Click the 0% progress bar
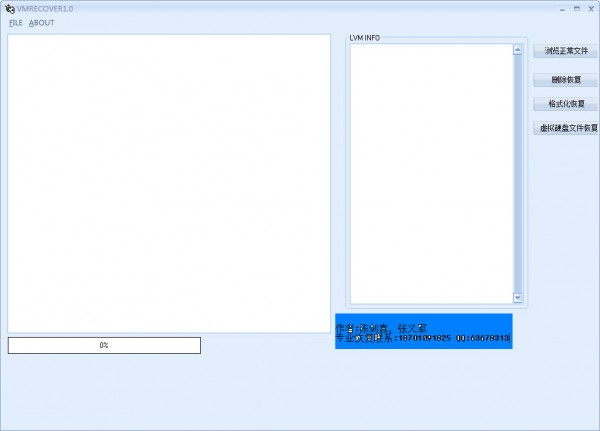Viewport: 600px width, 431px height. [104, 345]
